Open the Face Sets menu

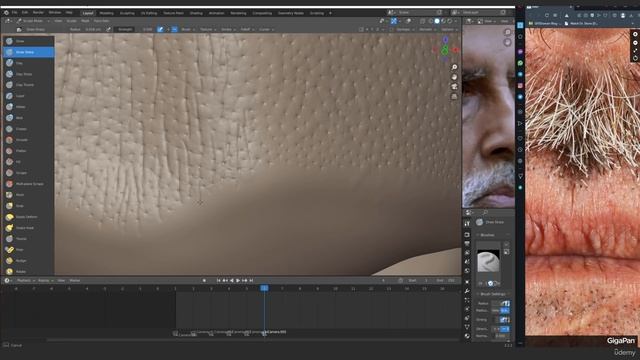pyautogui.click(x=101, y=21)
